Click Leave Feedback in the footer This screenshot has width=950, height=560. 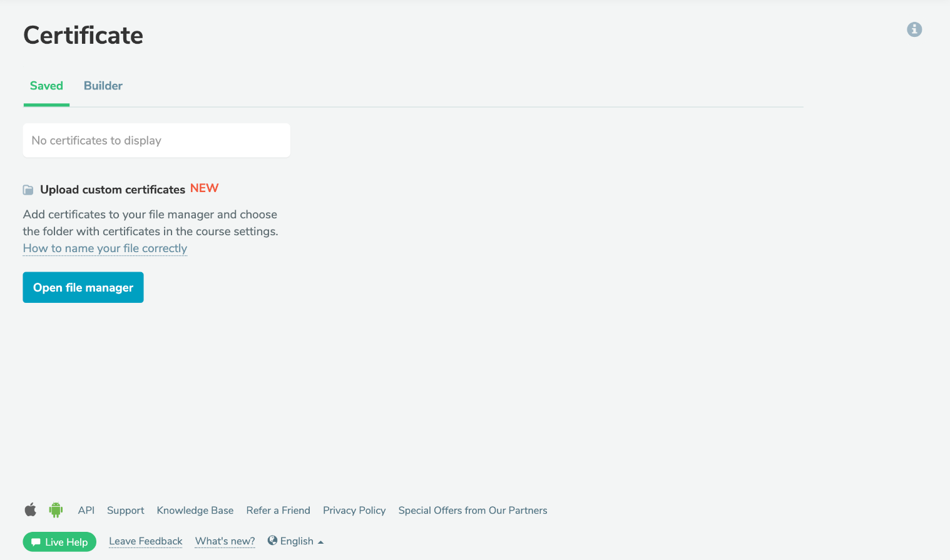pos(145,541)
